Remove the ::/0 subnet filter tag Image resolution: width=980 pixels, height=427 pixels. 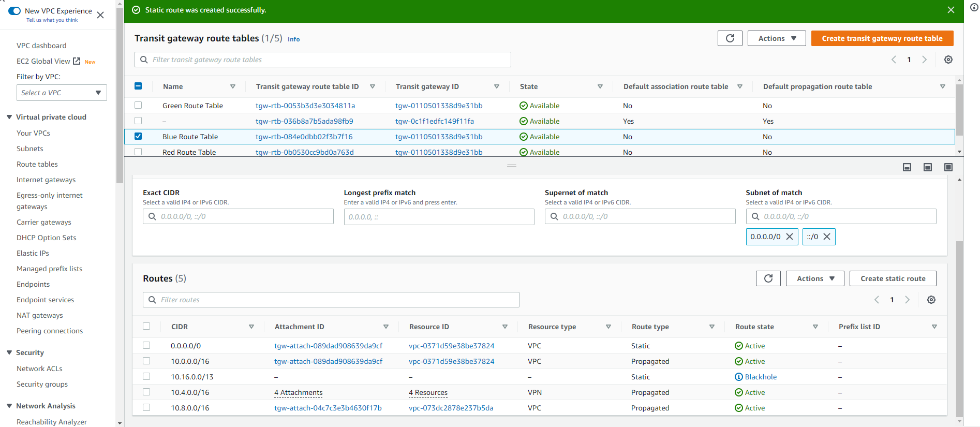click(x=827, y=237)
